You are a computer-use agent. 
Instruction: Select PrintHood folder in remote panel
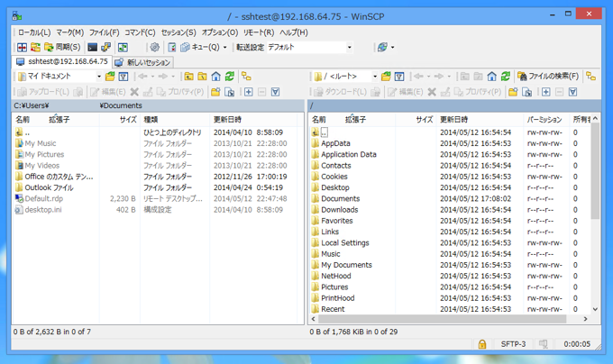tap(333, 298)
